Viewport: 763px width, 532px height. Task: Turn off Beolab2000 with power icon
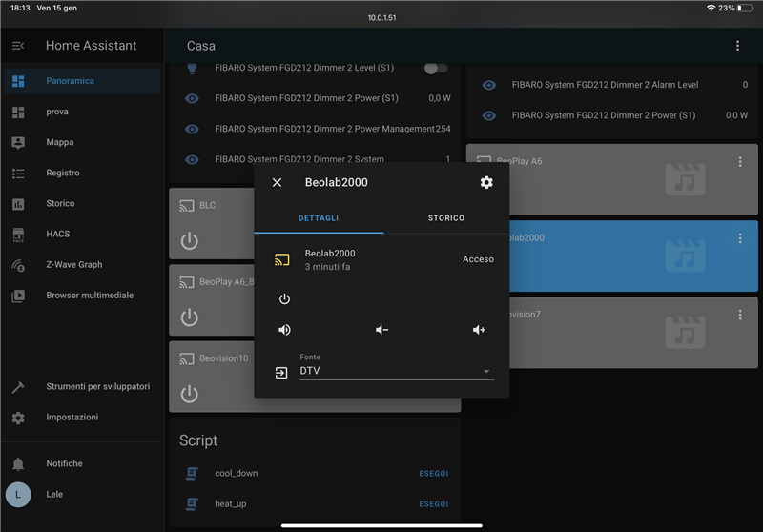pos(284,298)
